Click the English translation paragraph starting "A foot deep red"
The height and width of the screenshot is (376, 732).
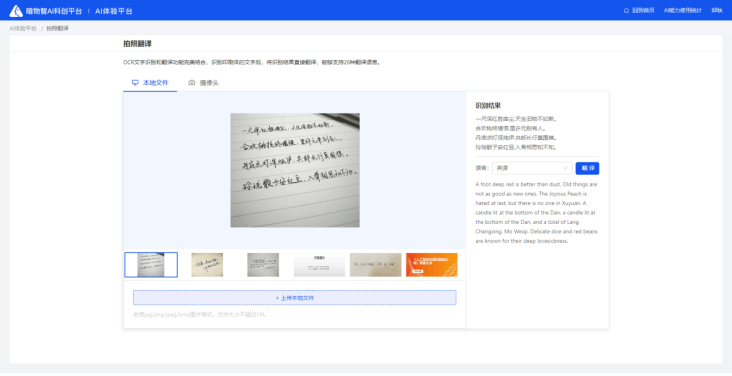pos(536,213)
